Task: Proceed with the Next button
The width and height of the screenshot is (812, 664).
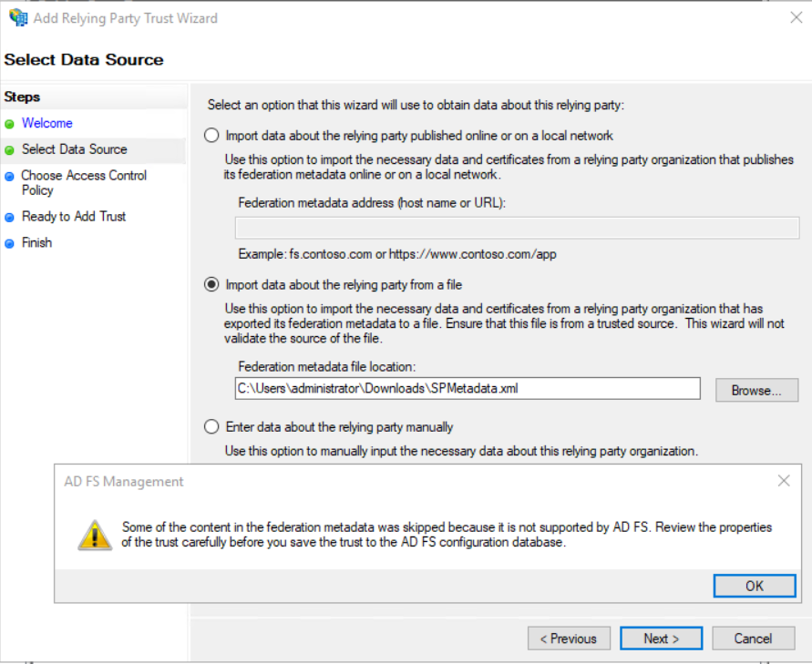Action: coord(661,638)
